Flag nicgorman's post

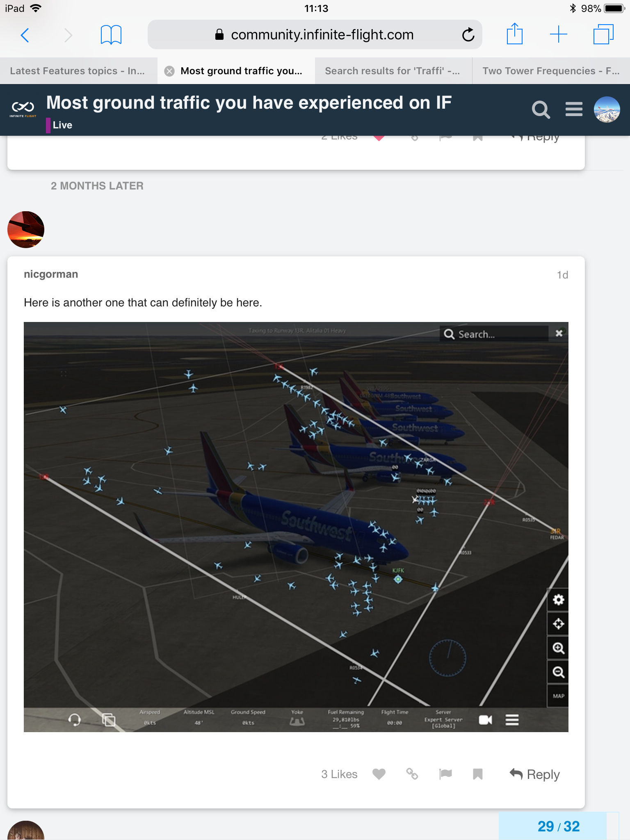point(445,774)
